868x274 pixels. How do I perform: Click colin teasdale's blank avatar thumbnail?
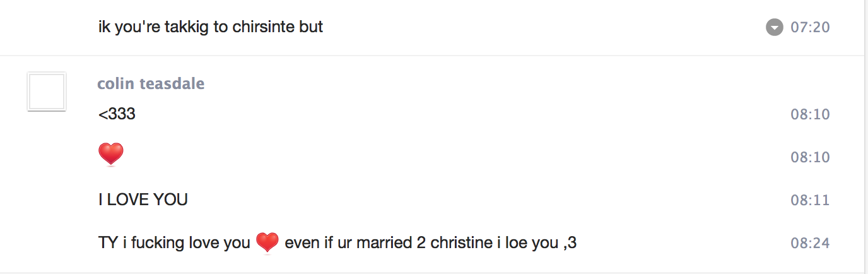(x=47, y=92)
